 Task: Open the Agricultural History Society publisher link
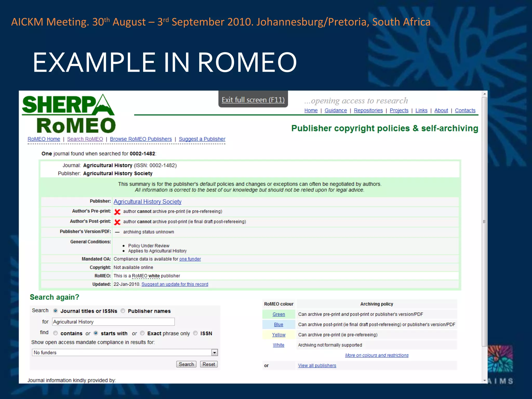pyautogui.click(x=147, y=202)
